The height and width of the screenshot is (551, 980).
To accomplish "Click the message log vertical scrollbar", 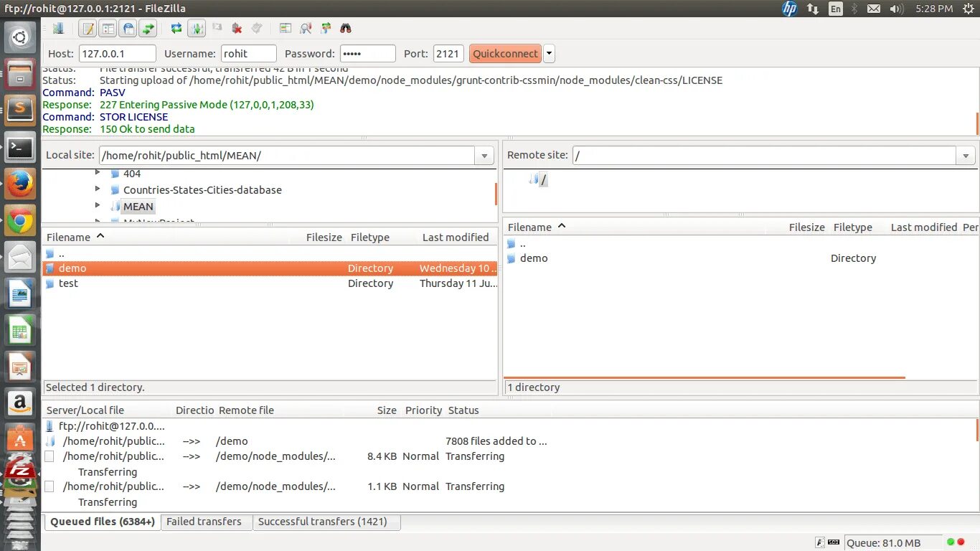I will tap(977, 123).
